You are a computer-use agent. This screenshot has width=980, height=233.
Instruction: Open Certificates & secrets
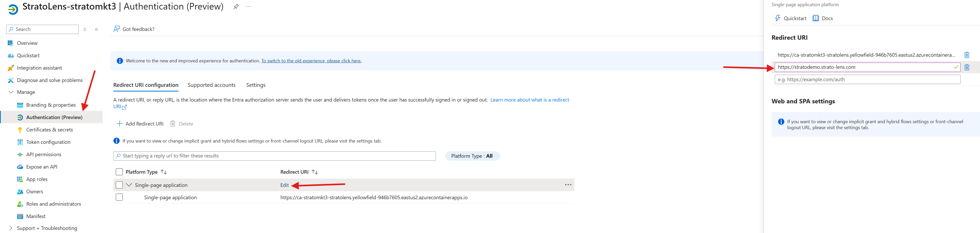tap(50, 130)
